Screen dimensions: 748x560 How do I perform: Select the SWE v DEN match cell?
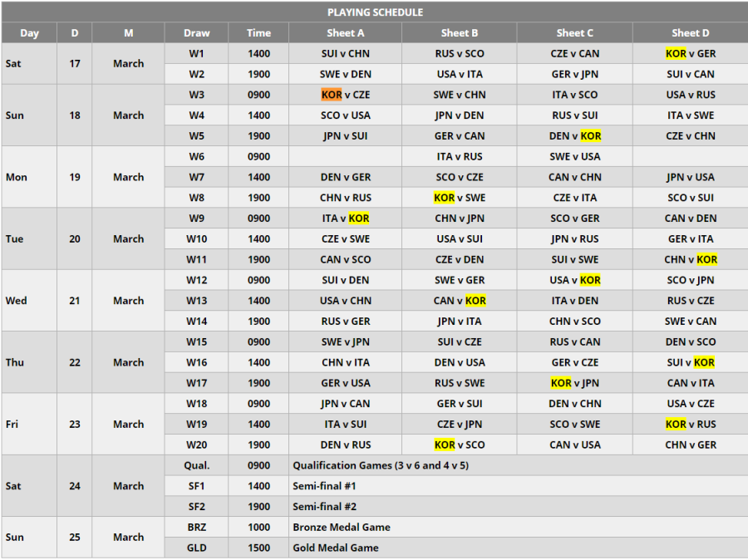(x=346, y=74)
